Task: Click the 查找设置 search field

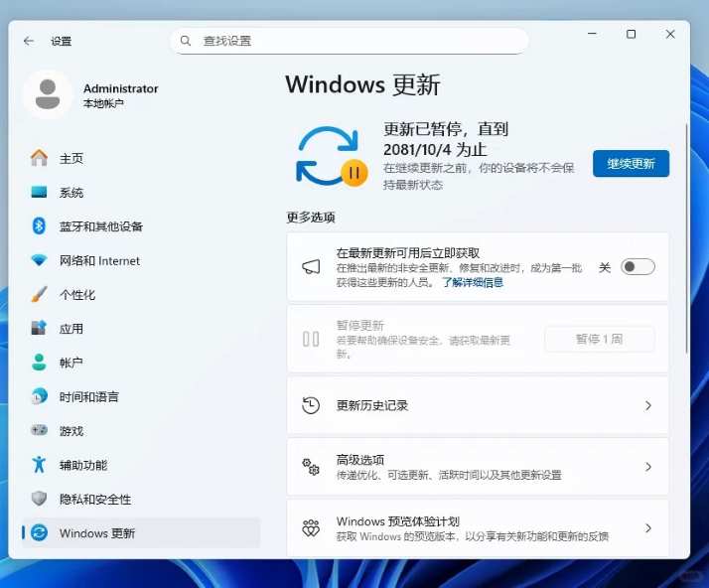Action: coord(350,41)
